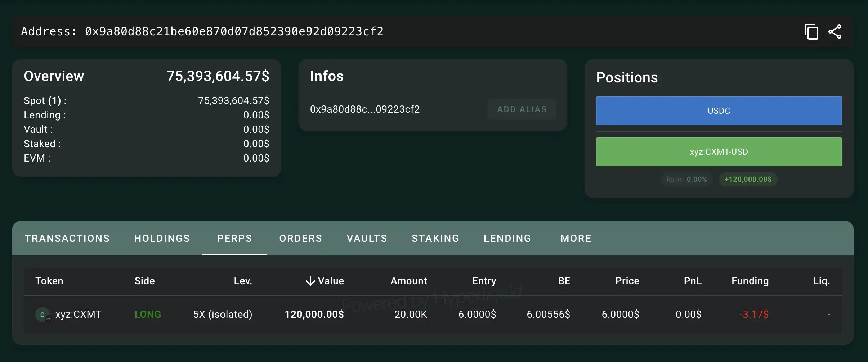This screenshot has height=362, width=868.
Task: View the ORDERS tab
Action: [x=301, y=238]
